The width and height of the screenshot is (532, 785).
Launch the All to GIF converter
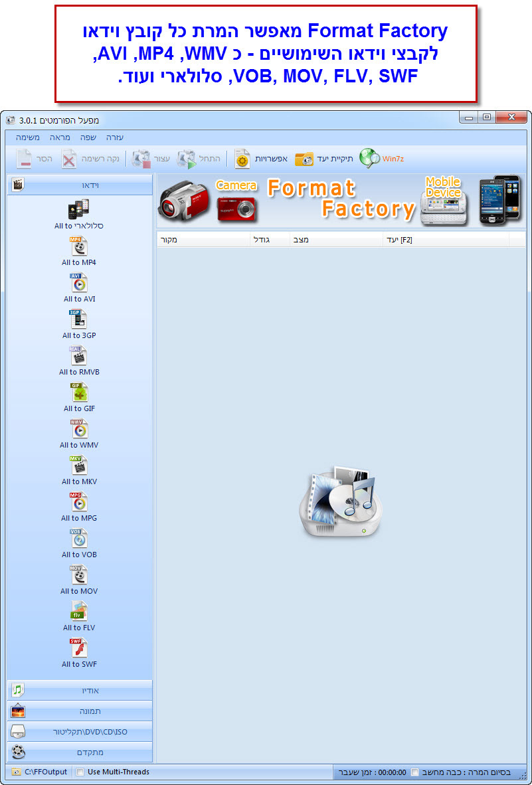click(78, 392)
